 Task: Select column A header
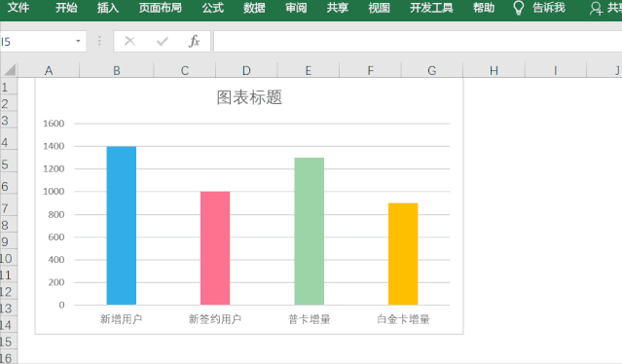click(x=49, y=71)
